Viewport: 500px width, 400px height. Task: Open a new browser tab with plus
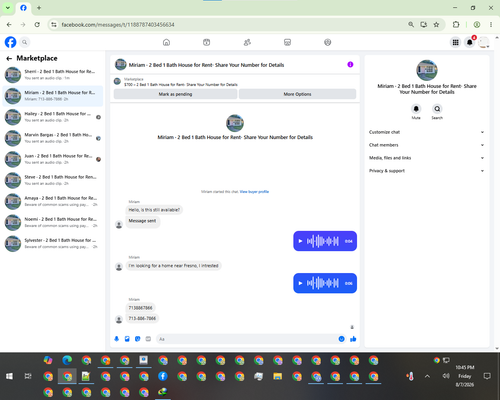(x=39, y=8)
